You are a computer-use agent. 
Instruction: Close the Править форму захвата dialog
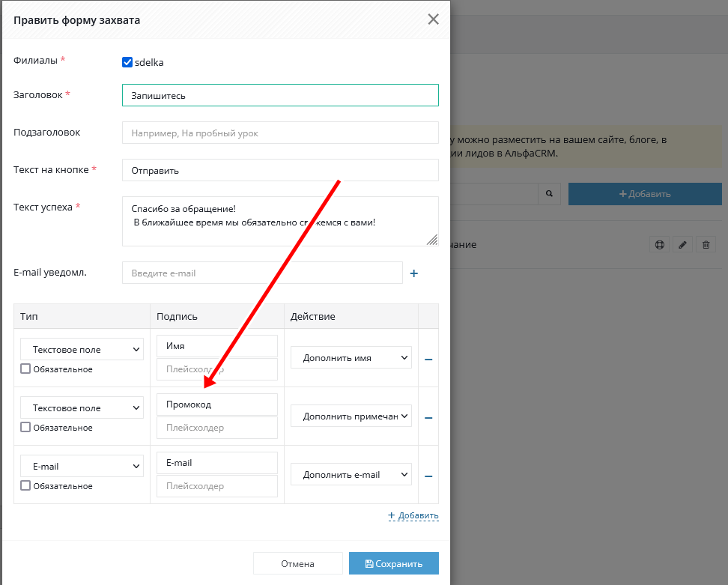(433, 19)
